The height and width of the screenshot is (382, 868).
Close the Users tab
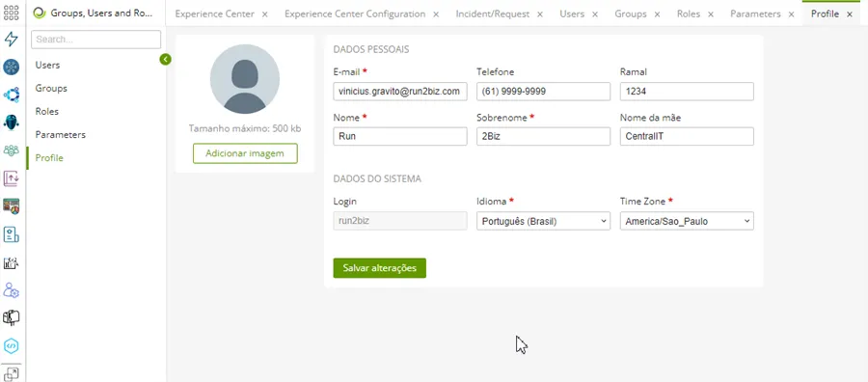pos(594,14)
